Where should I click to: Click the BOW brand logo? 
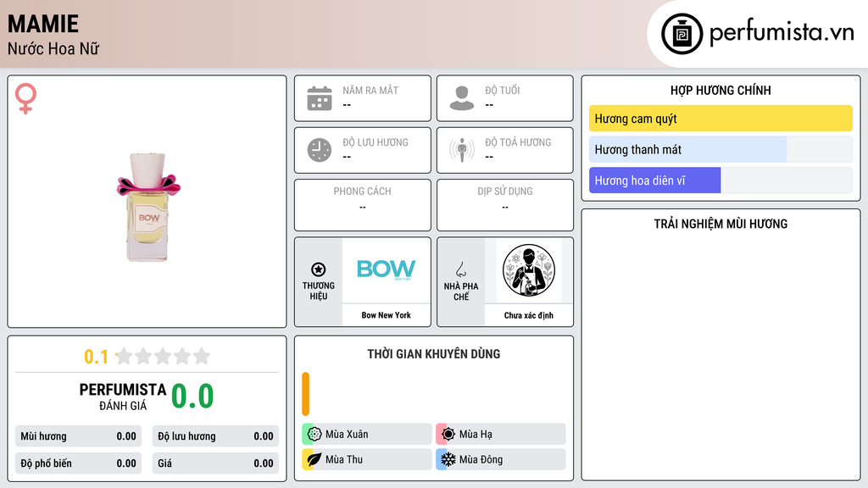pos(386,269)
